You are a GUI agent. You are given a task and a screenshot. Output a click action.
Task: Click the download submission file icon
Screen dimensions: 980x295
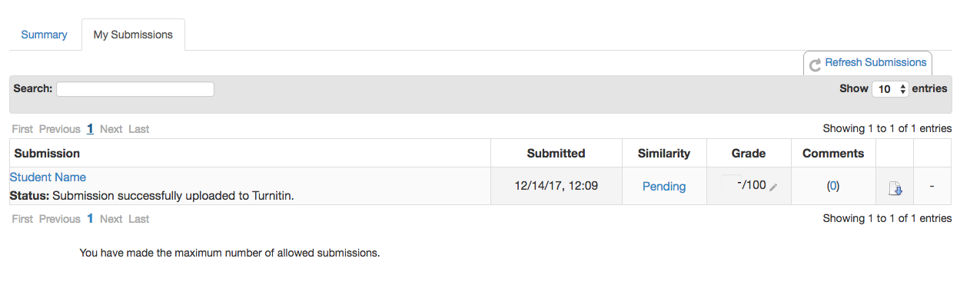point(895,187)
